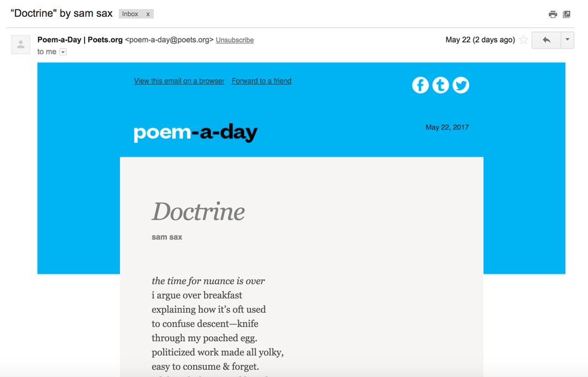Click the sender's profile avatar

click(21, 44)
